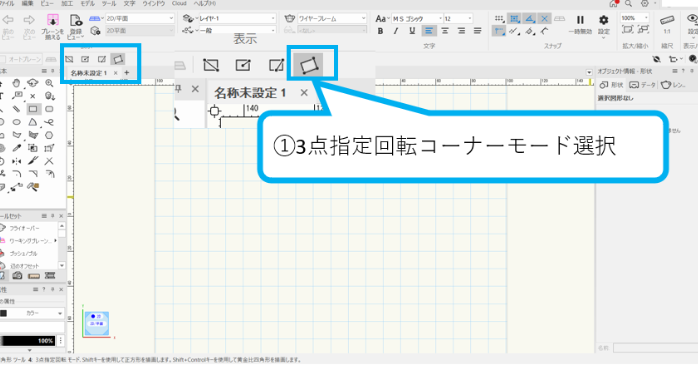Select the Fillet tool
The image size is (698, 365).
coord(16,174)
